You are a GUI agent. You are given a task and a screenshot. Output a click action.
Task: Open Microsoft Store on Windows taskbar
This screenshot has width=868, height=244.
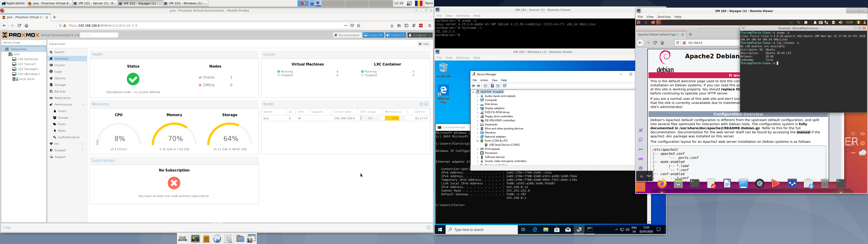tap(557, 230)
